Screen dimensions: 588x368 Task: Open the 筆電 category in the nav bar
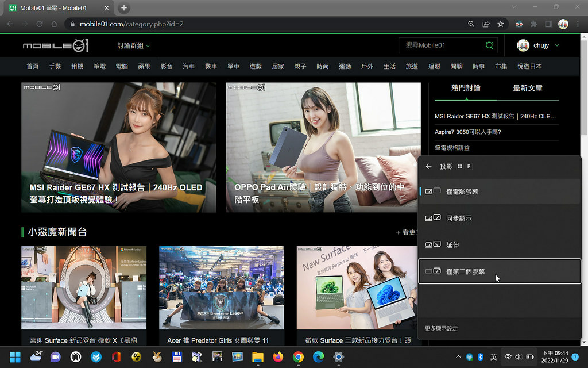(99, 67)
